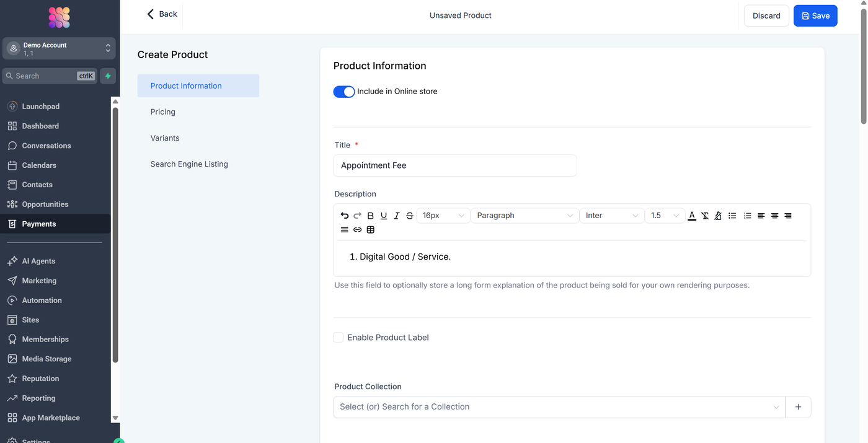Center align the description text
The width and height of the screenshot is (868, 443).
[x=774, y=216]
